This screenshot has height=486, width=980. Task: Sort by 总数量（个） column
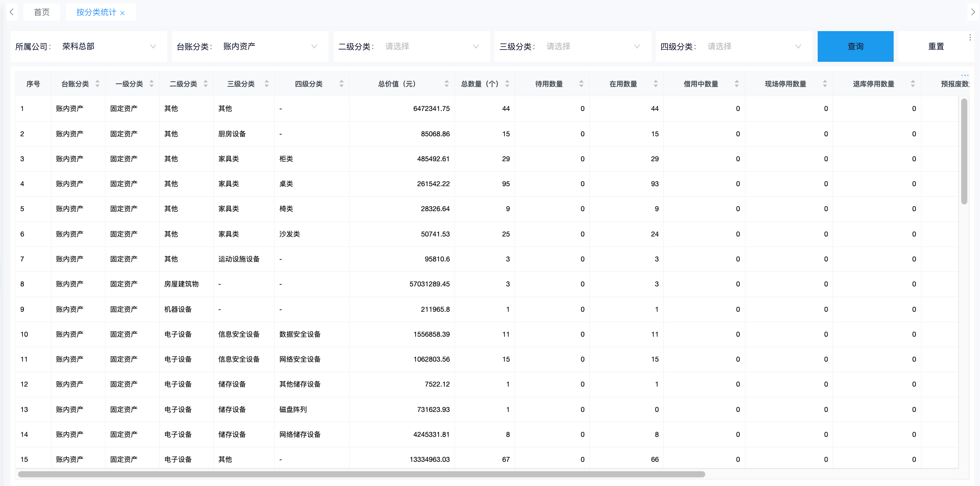click(x=507, y=84)
